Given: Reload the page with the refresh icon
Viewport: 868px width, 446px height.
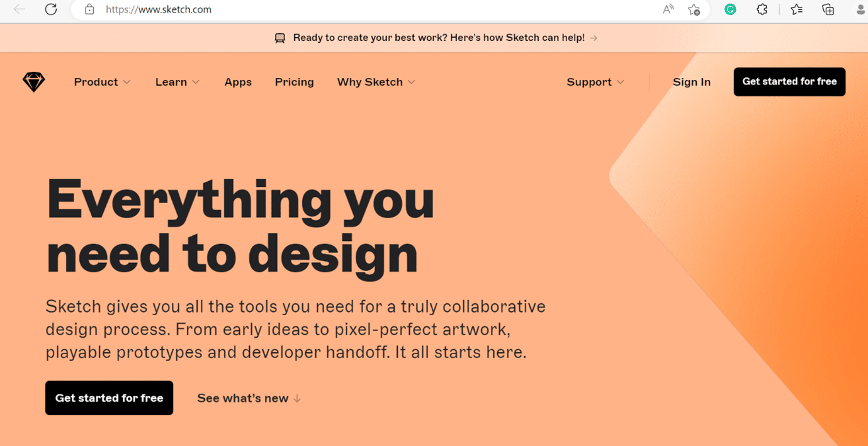Looking at the screenshot, I should point(51,9).
